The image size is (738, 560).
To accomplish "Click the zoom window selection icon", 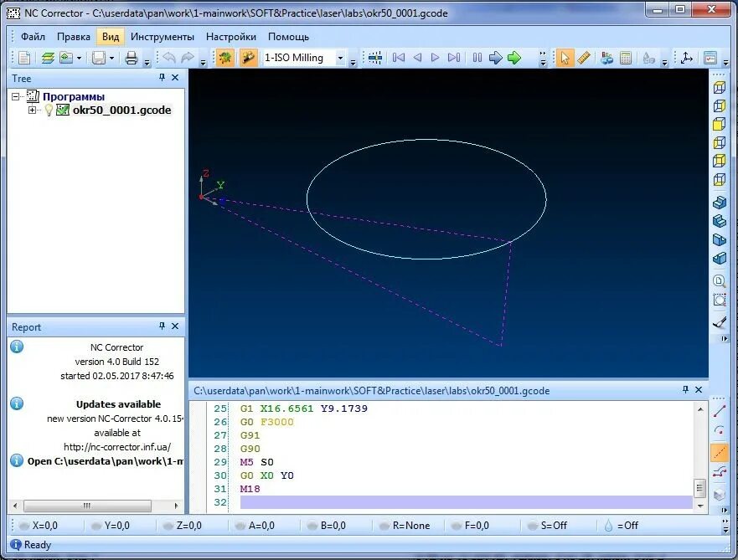I will [x=720, y=300].
